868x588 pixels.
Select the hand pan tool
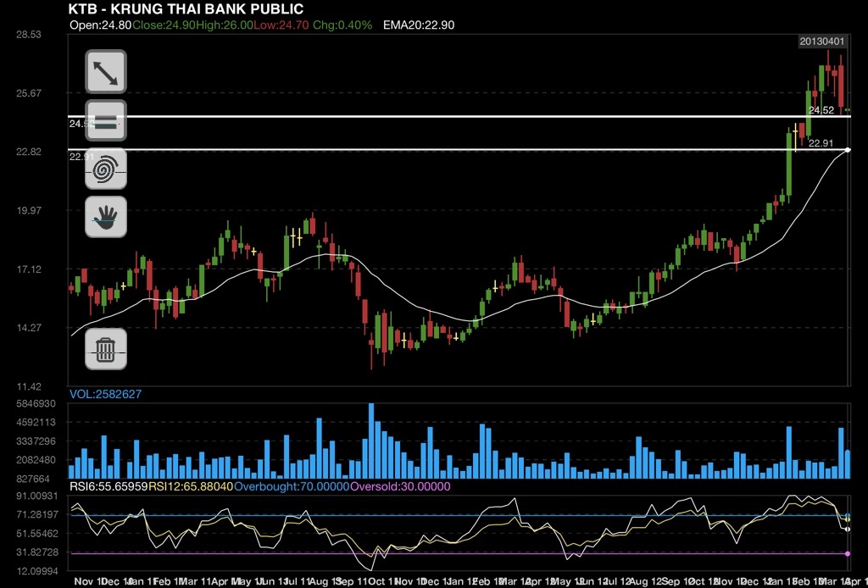click(x=106, y=217)
